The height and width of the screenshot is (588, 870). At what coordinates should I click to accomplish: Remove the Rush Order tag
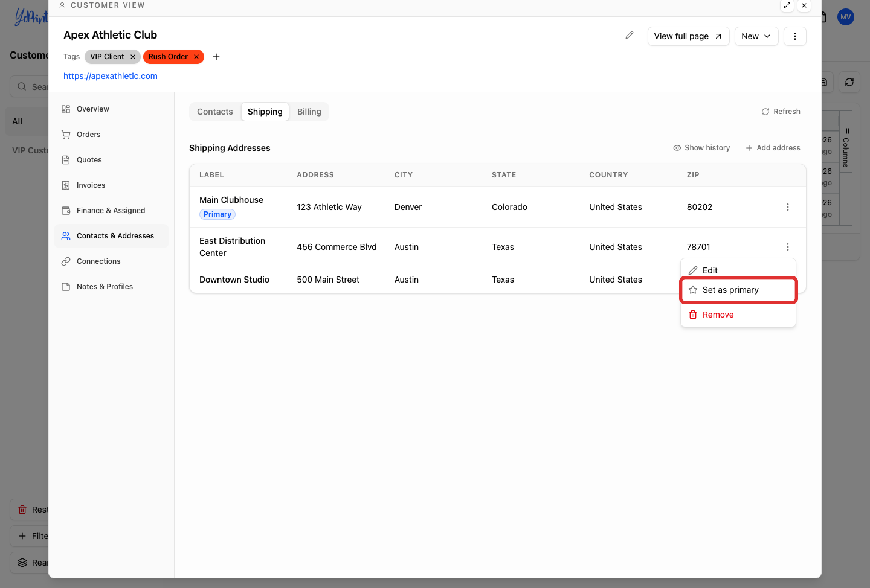[x=196, y=57]
